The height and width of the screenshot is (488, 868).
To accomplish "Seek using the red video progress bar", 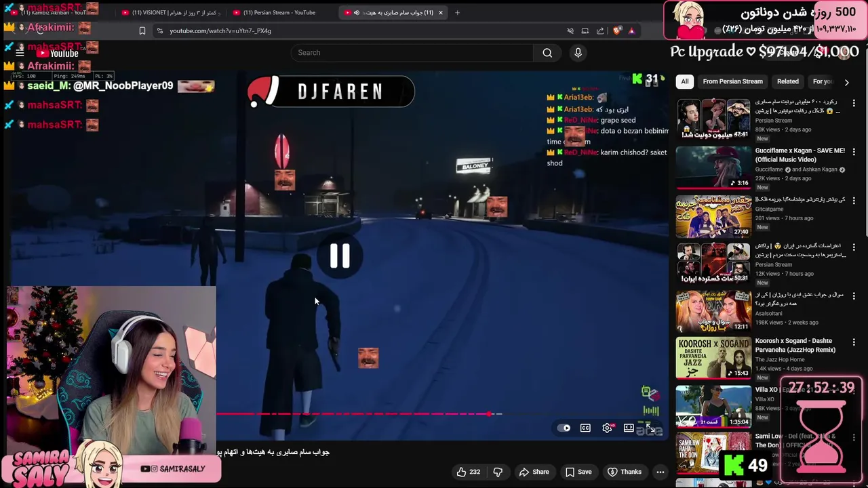I will [353, 413].
